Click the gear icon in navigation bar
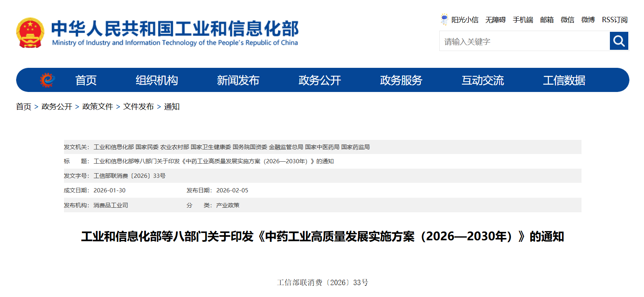 tap(47, 80)
